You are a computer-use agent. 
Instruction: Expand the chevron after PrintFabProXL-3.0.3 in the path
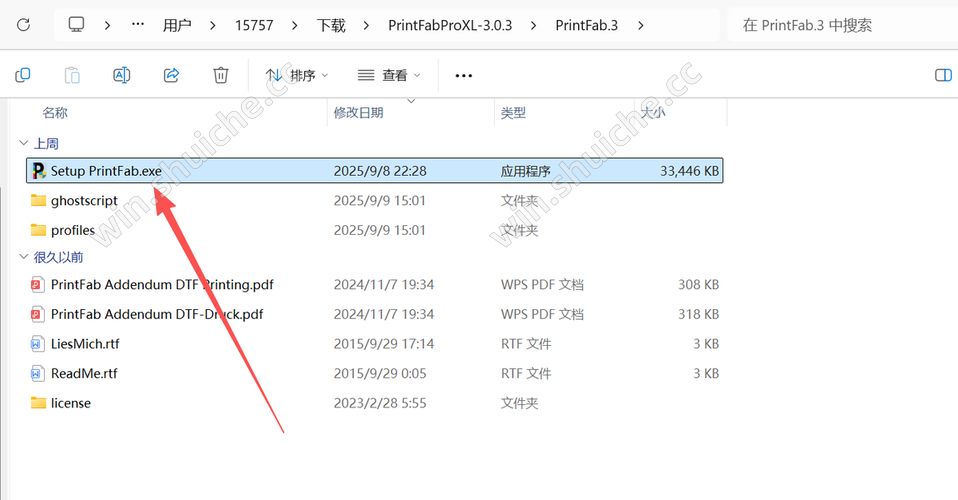point(533,25)
